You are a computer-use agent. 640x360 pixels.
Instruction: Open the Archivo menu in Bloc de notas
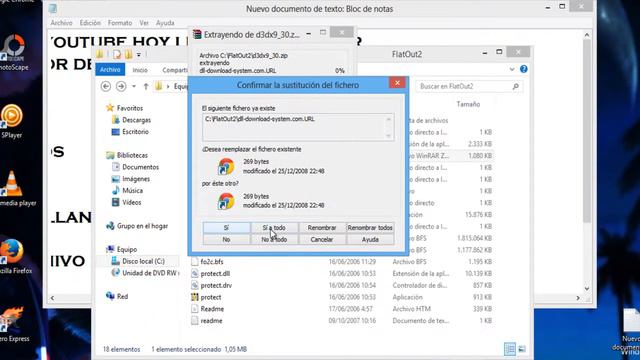pos(61,23)
